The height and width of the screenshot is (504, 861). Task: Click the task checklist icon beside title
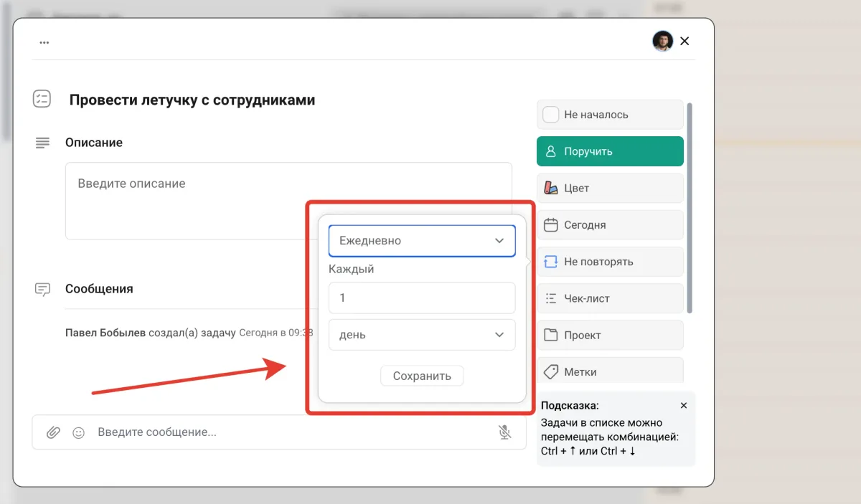click(42, 99)
